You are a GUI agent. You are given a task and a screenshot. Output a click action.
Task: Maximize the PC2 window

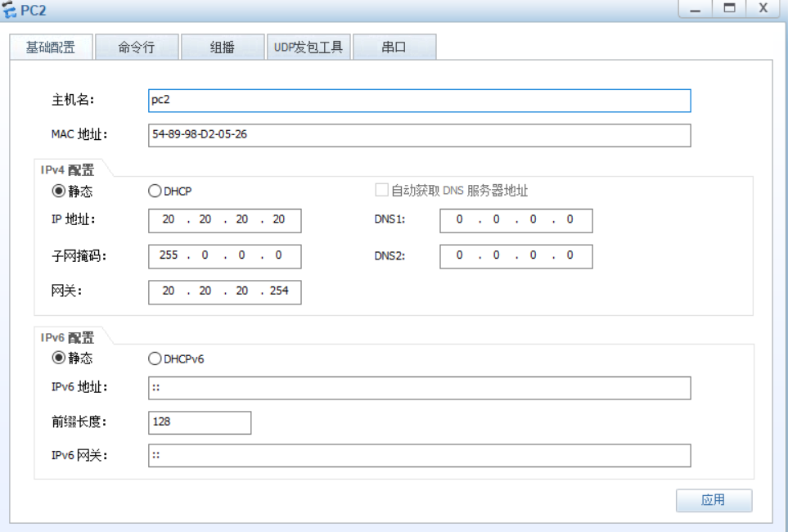[x=729, y=8]
